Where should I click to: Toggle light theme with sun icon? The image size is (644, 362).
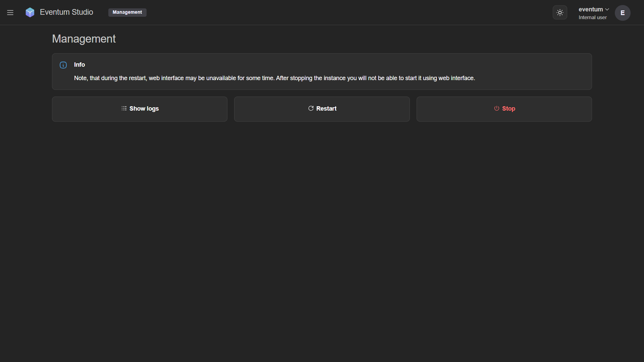click(x=560, y=12)
